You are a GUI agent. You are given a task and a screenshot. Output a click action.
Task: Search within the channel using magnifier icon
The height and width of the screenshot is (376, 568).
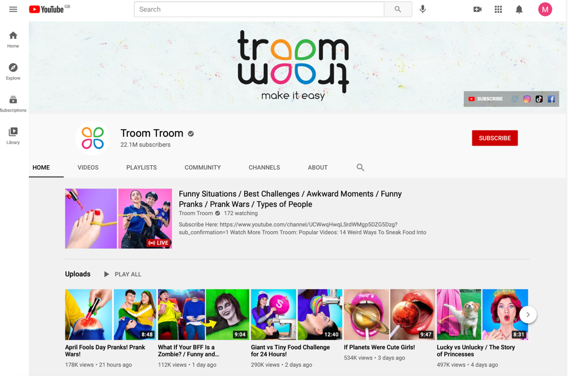pos(360,167)
